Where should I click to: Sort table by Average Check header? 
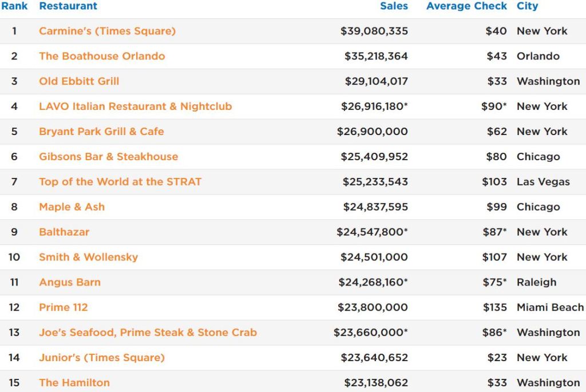point(467,6)
